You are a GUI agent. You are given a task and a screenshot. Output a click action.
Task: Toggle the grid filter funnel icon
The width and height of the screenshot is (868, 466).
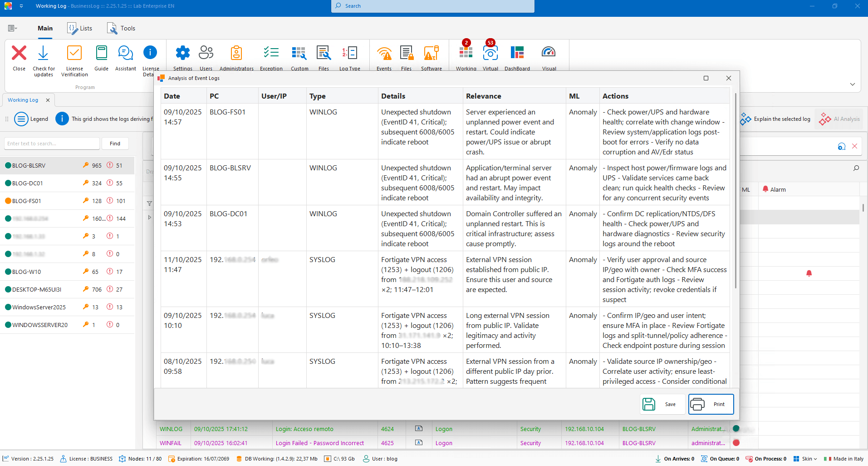tap(149, 203)
